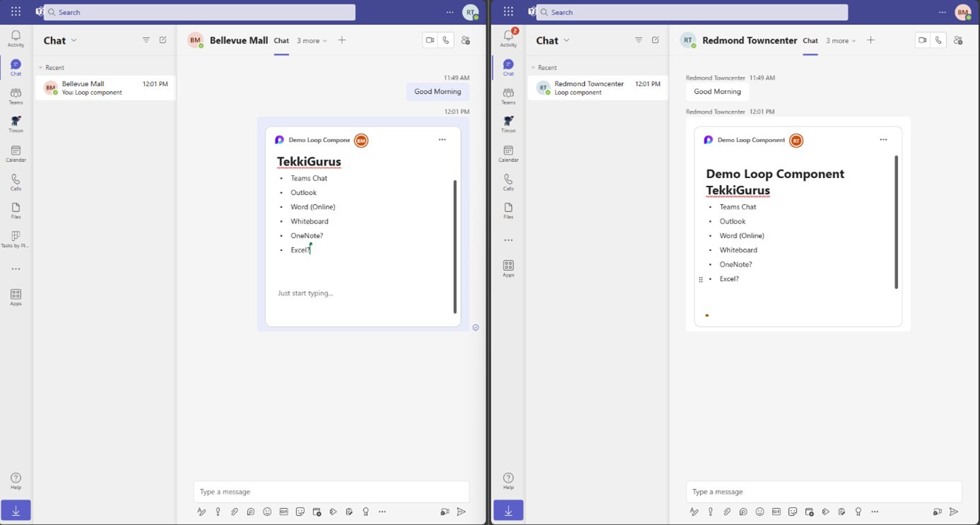
Task: Start video call in Bellevue Mall chat
Action: (x=430, y=40)
